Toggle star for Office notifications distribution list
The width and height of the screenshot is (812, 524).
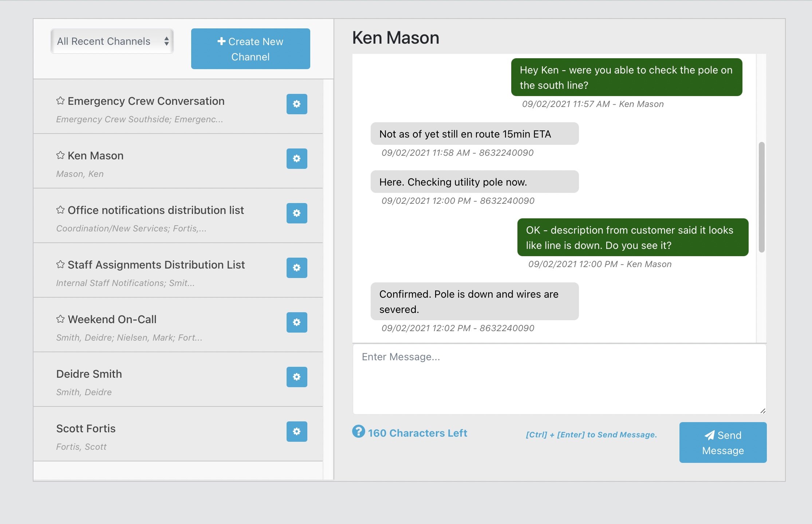[x=60, y=210]
